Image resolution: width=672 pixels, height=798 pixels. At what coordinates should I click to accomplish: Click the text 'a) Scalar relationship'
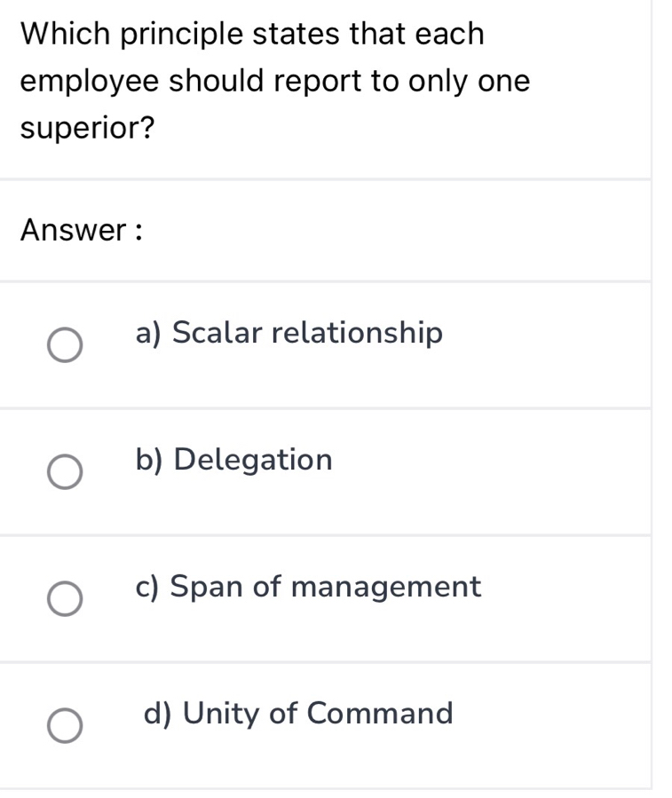(x=289, y=333)
